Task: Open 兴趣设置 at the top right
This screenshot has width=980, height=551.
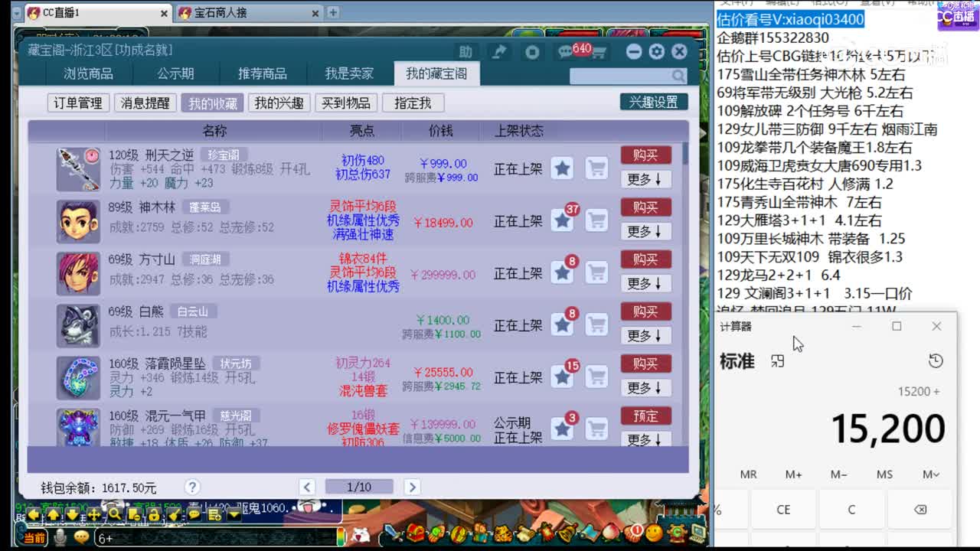Action: (655, 101)
